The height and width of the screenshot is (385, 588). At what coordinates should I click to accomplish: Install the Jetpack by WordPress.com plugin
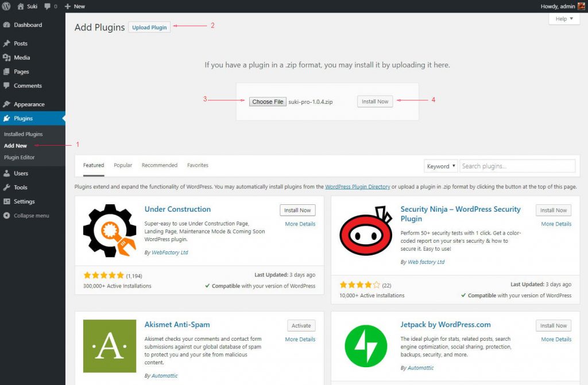pyautogui.click(x=554, y=326)
